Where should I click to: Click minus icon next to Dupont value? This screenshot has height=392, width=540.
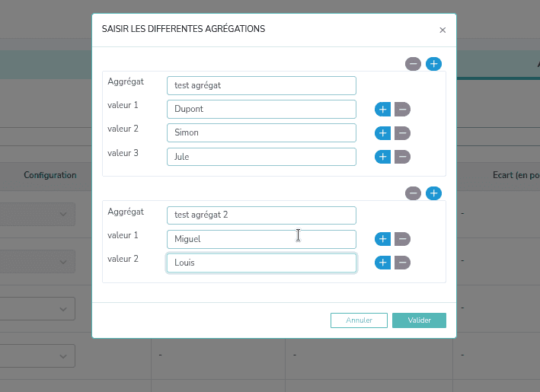(402, 110)
